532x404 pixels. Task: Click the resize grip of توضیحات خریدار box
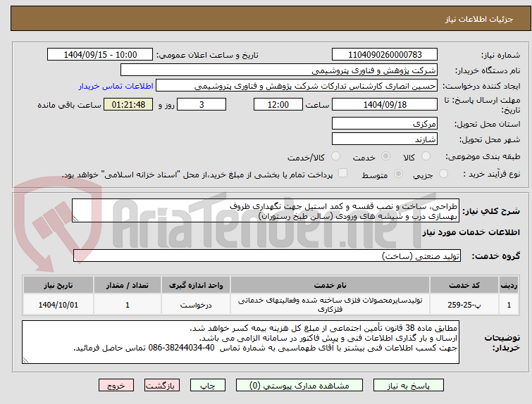pos(25,360)
